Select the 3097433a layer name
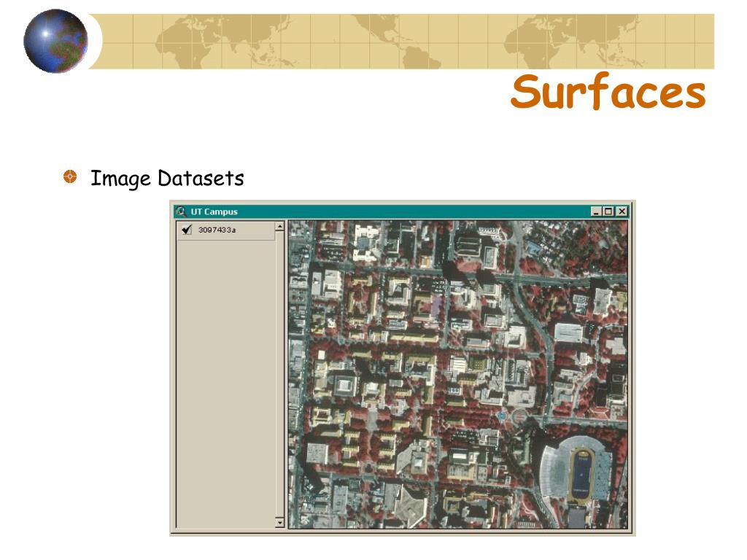 217,230
